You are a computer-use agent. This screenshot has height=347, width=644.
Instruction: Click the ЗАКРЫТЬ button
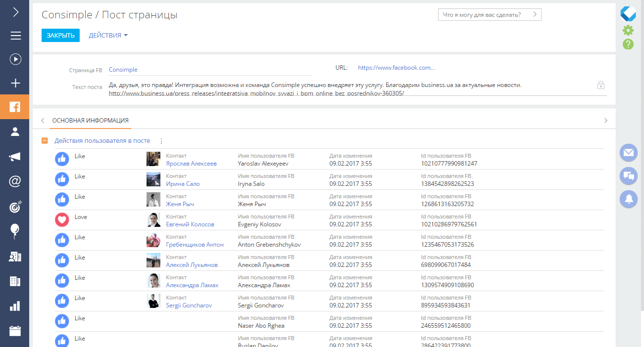[x=60, y=35]
